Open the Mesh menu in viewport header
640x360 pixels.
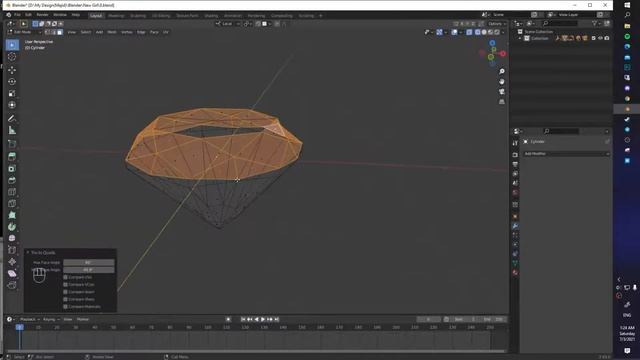pos(111,32)
